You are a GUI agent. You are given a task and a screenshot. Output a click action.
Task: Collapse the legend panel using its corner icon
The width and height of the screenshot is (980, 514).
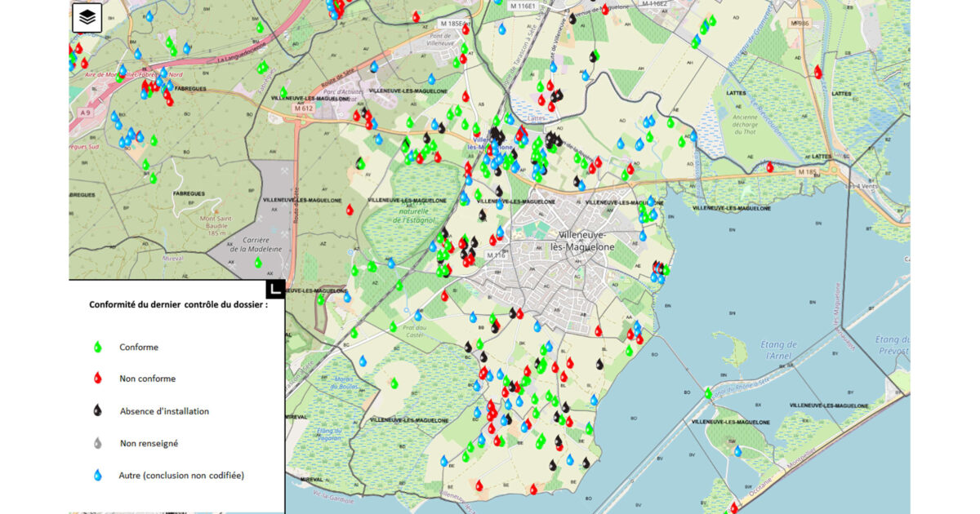tap(275, 289)
